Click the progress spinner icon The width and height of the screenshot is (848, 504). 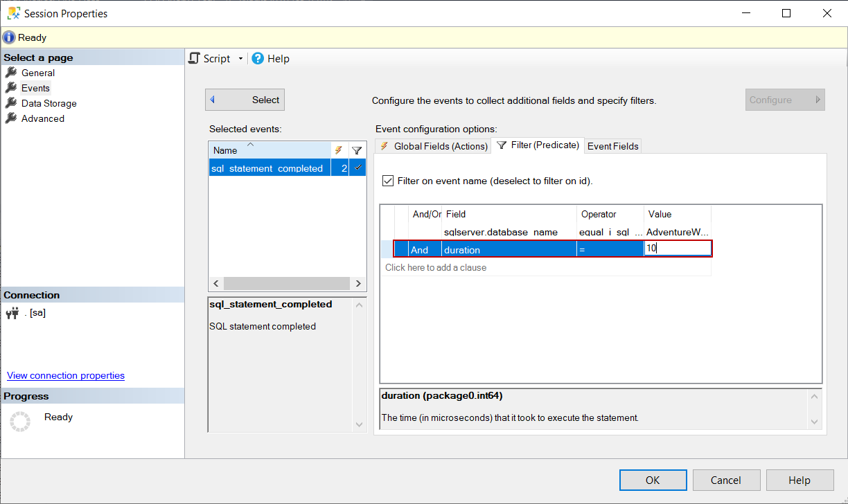20,422
